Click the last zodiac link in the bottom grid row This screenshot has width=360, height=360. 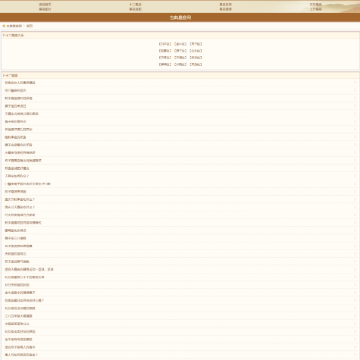click(196, 64)
